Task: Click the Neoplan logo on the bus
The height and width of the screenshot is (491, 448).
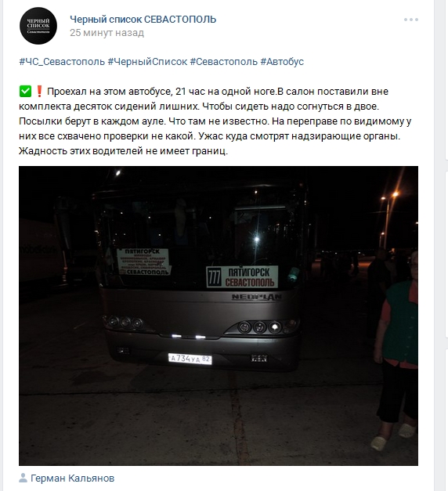Action: [x=257, y=297]
